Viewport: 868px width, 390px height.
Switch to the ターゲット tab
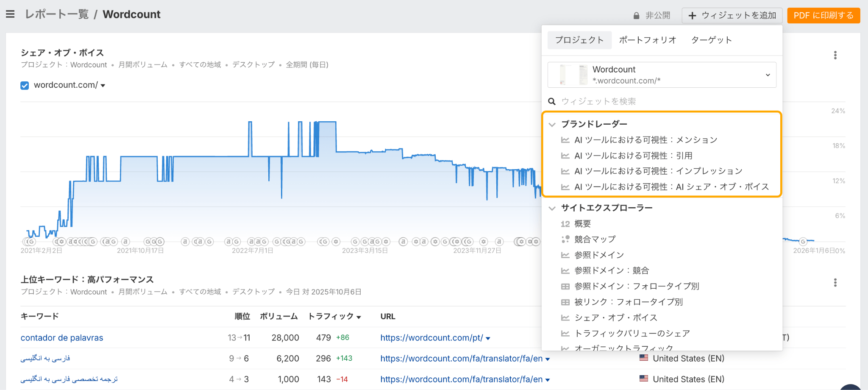click(711, 40)
